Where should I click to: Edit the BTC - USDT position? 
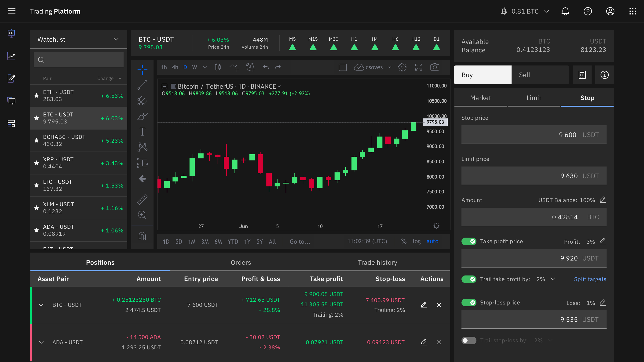tap(424, 305)
